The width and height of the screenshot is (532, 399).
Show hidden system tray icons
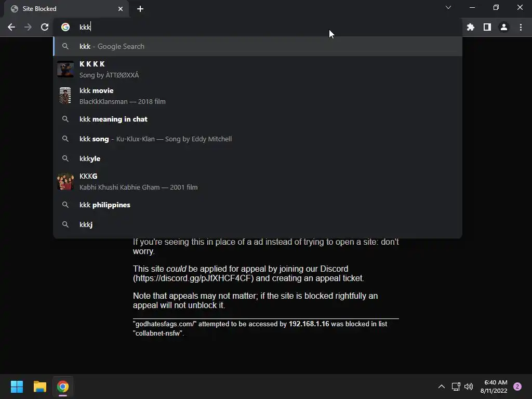pos(442,387)
